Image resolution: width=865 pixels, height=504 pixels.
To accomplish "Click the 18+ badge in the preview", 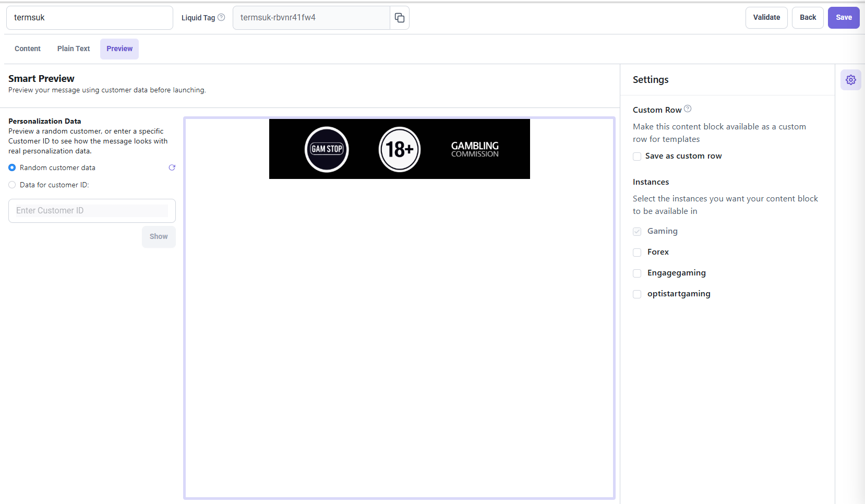I will [400, 149].
